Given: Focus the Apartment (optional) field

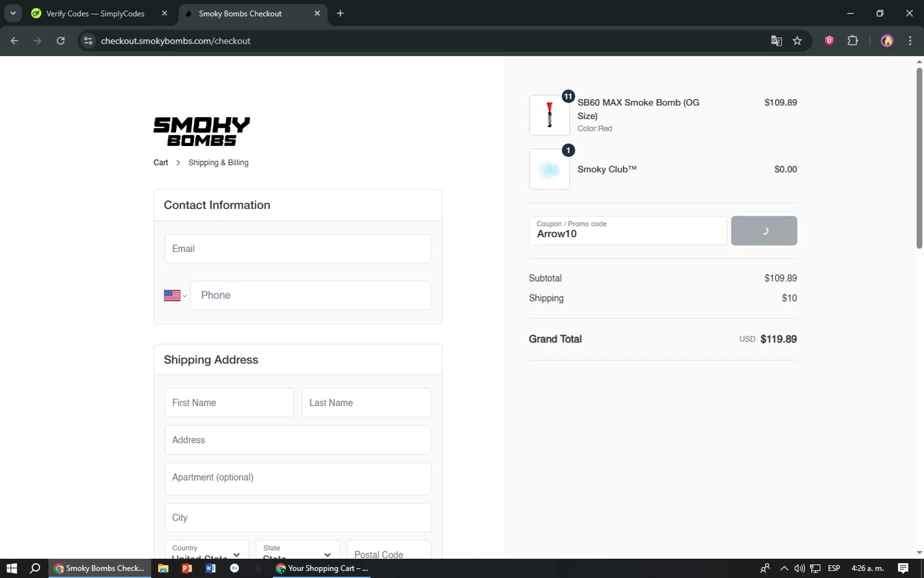Looking at the screenshot, I should pos(298,479).
